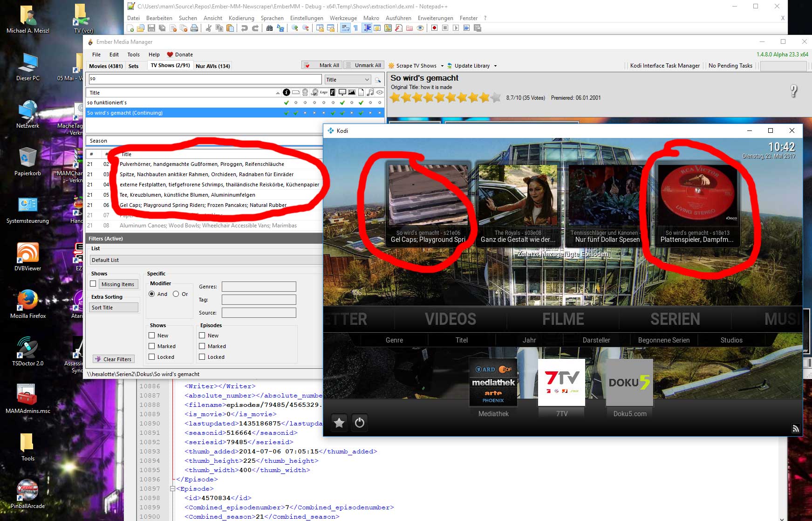Click question mark help icon in Ember
The image size is (812, 521).
tap(794, 91)
